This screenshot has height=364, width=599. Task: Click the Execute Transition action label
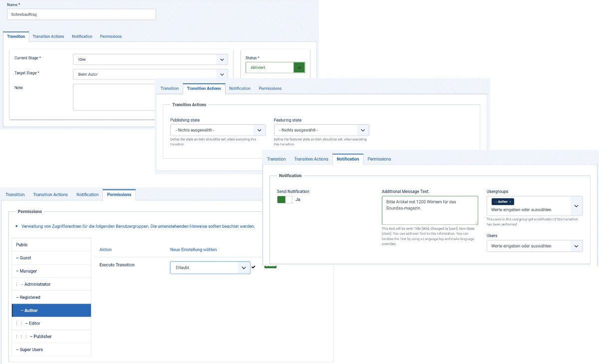(x=117, y=265)
